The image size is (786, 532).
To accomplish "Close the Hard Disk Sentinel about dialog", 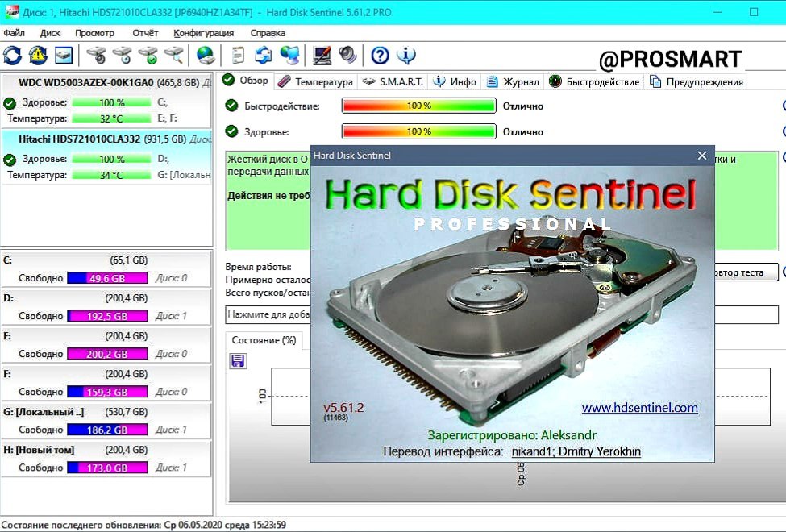I will click(702, 156).
